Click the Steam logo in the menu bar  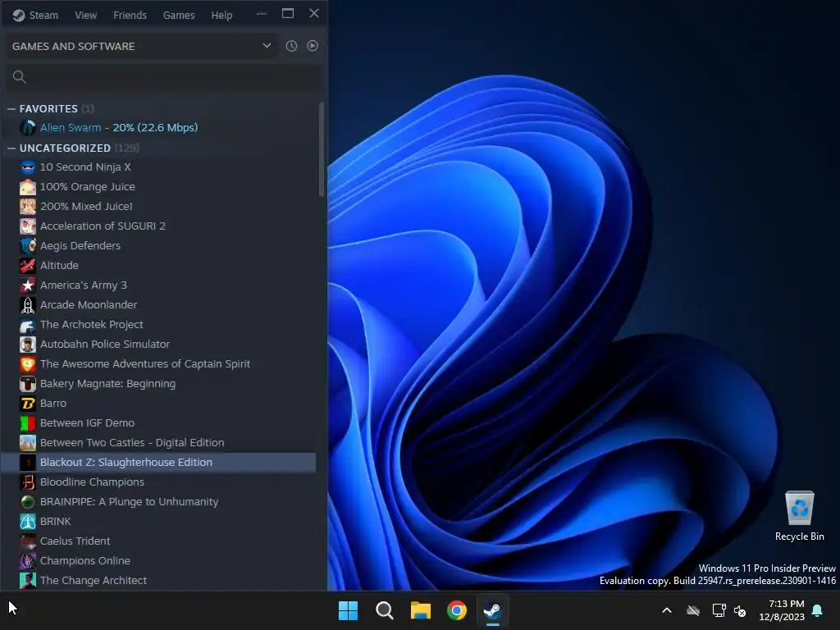pos(19,15)
